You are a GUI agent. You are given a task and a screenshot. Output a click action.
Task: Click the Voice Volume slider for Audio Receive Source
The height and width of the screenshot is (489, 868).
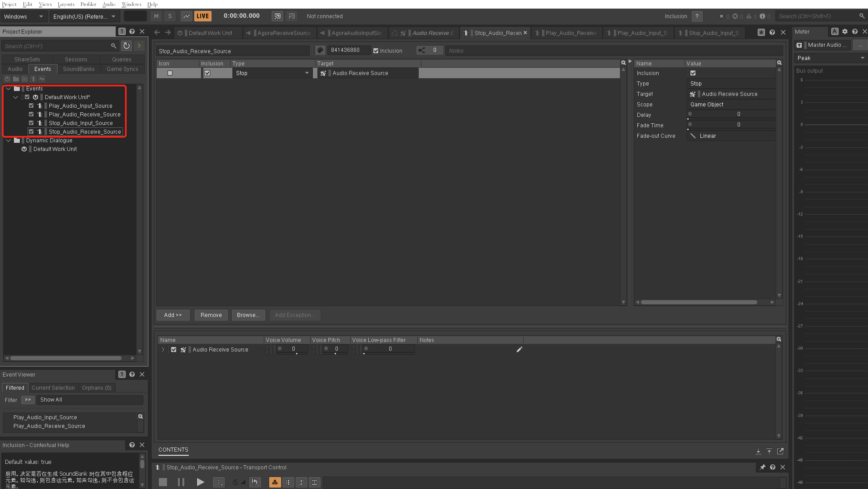coord(293,349)
